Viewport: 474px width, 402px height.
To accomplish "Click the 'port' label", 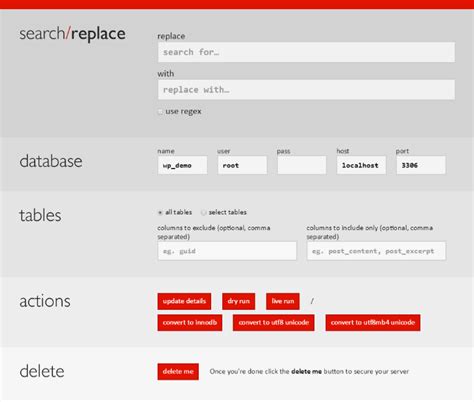I will pos(402,151).
